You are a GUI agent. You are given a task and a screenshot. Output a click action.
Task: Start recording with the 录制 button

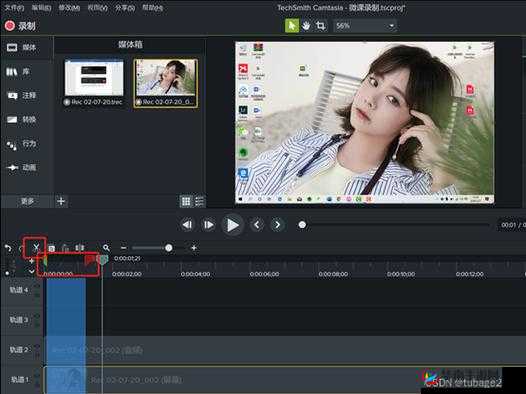tap(20, 26)
